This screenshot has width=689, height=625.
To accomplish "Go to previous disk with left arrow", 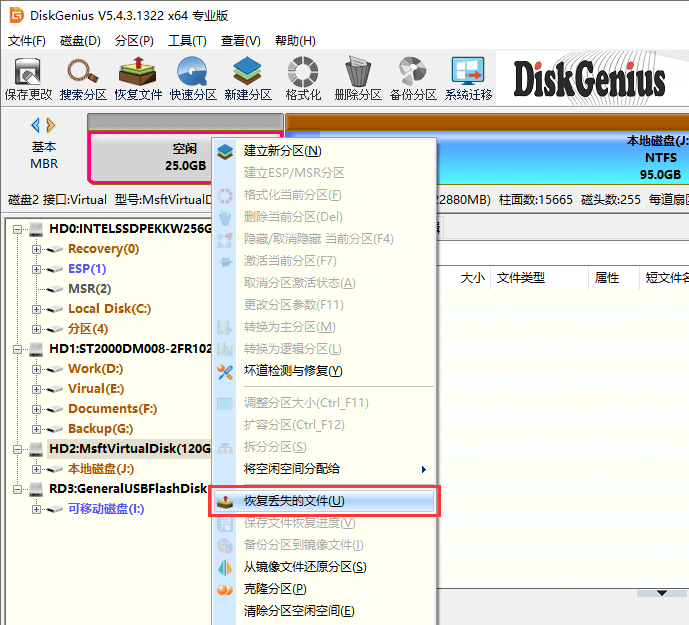I will coord(36,125).
